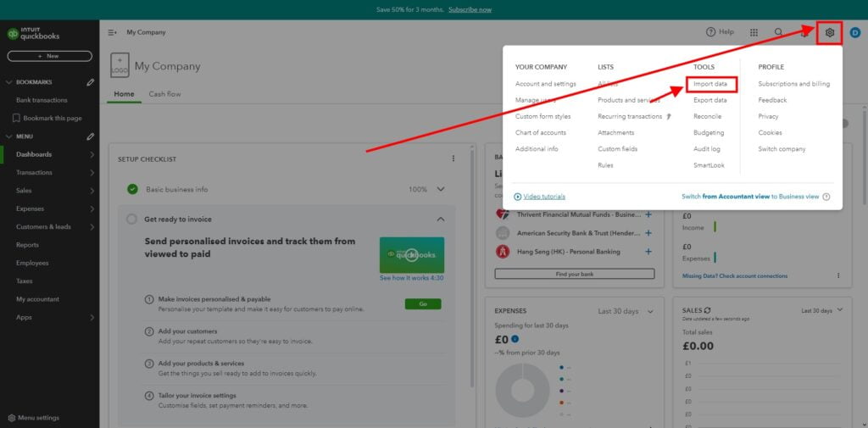
Task: Open the Video tutorials link
Action: [544, 197]
